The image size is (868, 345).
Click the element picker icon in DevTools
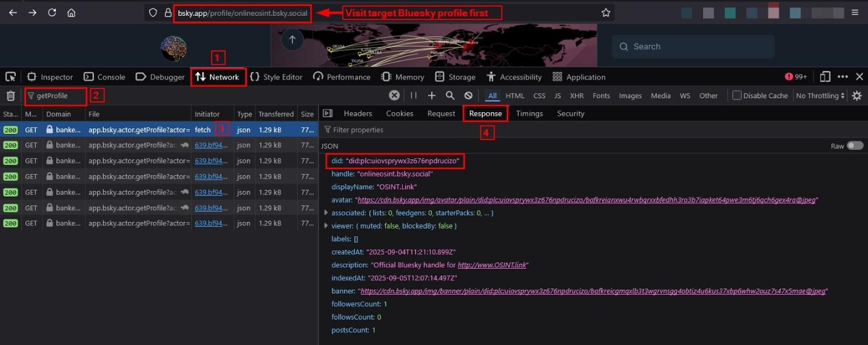[10, 77]
